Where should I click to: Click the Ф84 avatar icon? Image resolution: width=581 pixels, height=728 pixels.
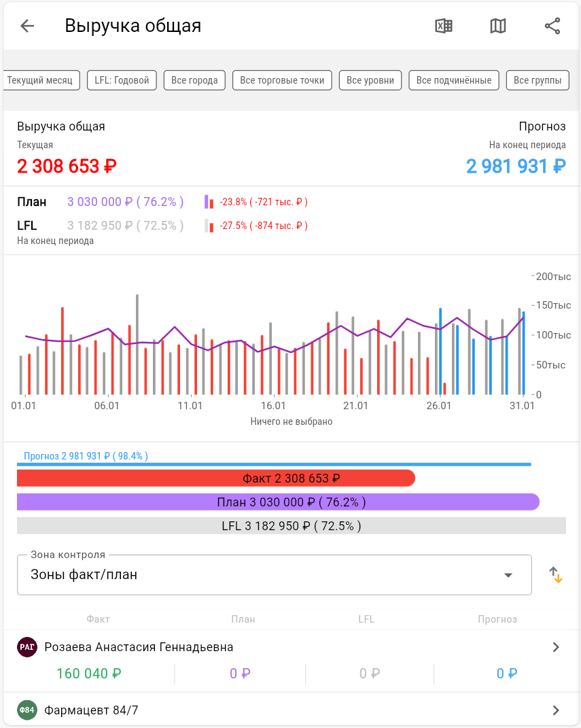click(x=27, y=710)
